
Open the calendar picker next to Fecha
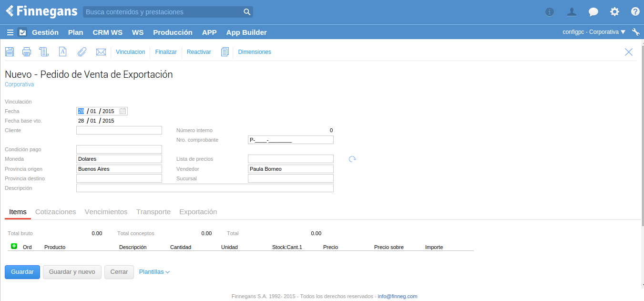[x=123, y=111]
